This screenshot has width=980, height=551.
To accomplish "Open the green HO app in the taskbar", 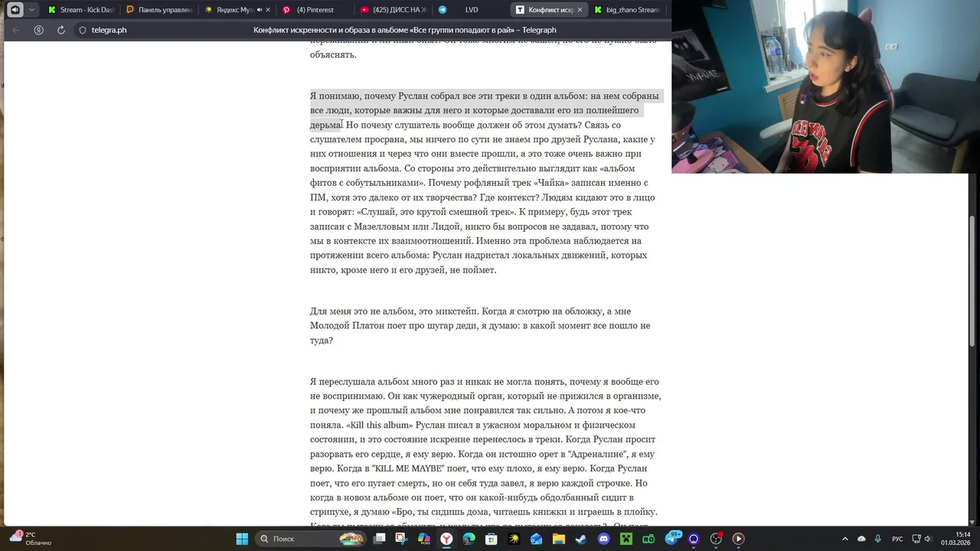I will (648, 539).
